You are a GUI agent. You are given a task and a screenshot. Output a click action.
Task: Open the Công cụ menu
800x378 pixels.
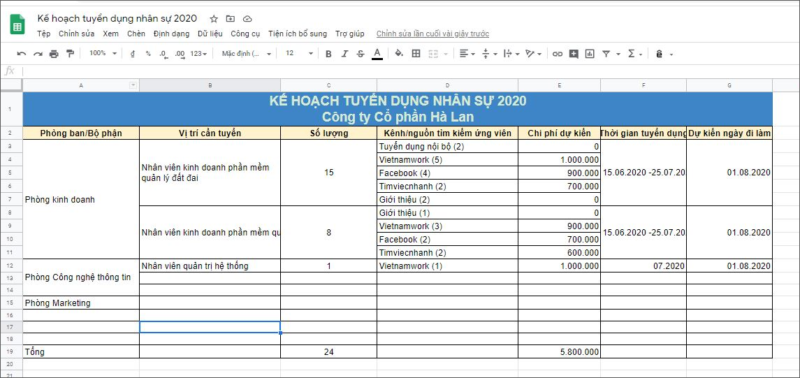pos(245,34)
